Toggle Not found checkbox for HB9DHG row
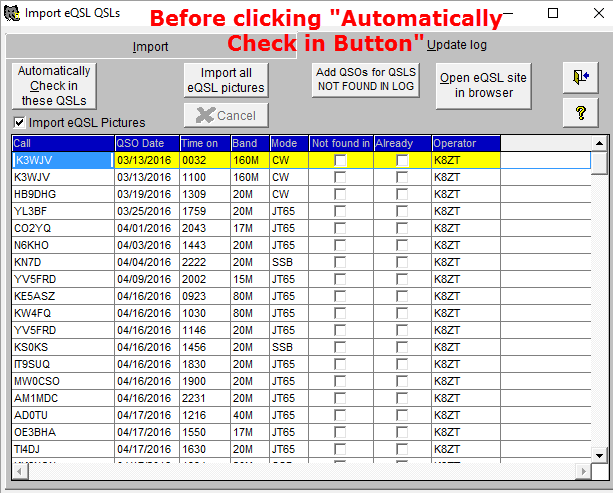Screen dimensions: 613x493 340,194
